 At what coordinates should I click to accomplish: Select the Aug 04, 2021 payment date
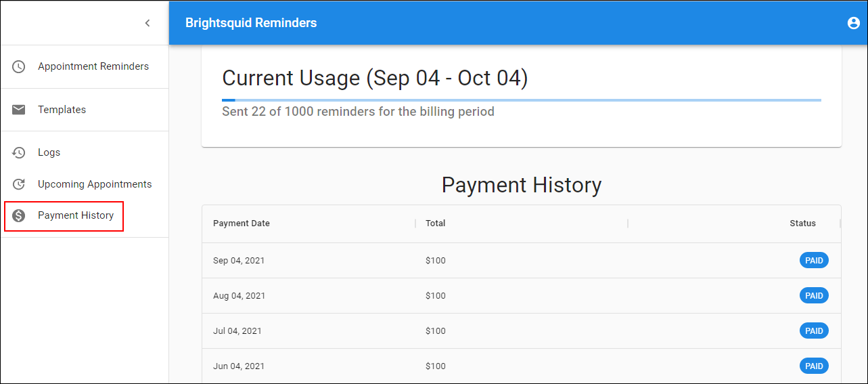pyautogui.click(x=239, y=296)
